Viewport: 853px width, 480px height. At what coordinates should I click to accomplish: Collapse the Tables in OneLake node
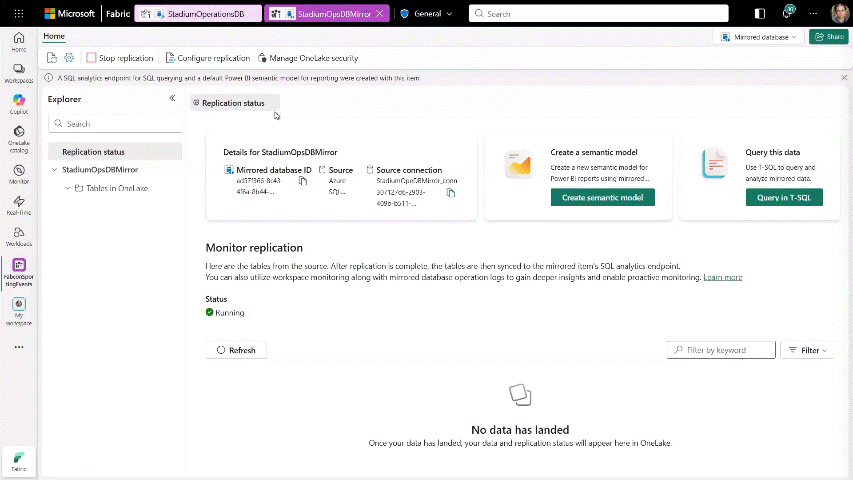[x=67, y=188]
